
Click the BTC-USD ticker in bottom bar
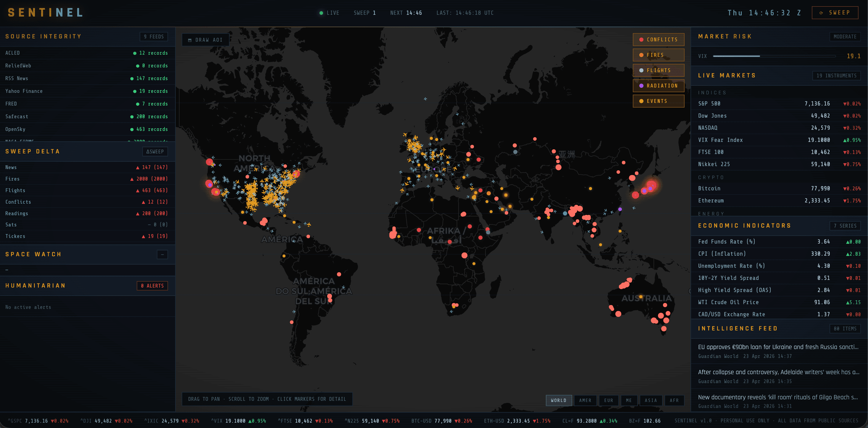441,421
